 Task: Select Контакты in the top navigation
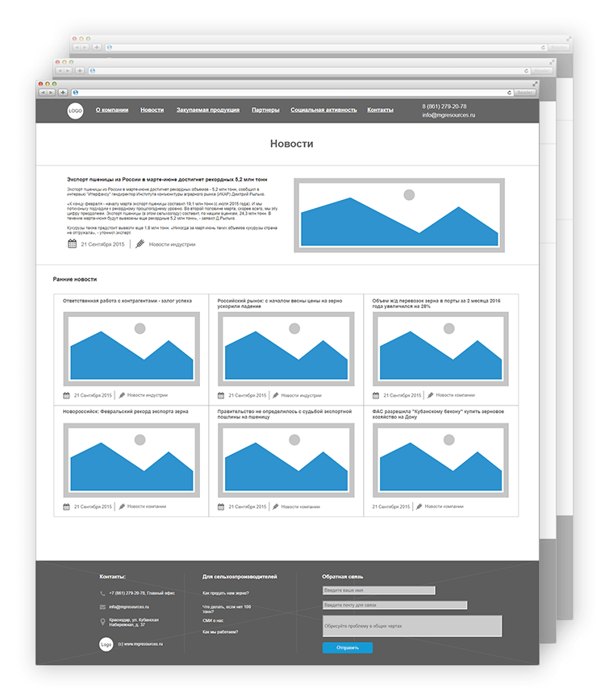(380, 110)
